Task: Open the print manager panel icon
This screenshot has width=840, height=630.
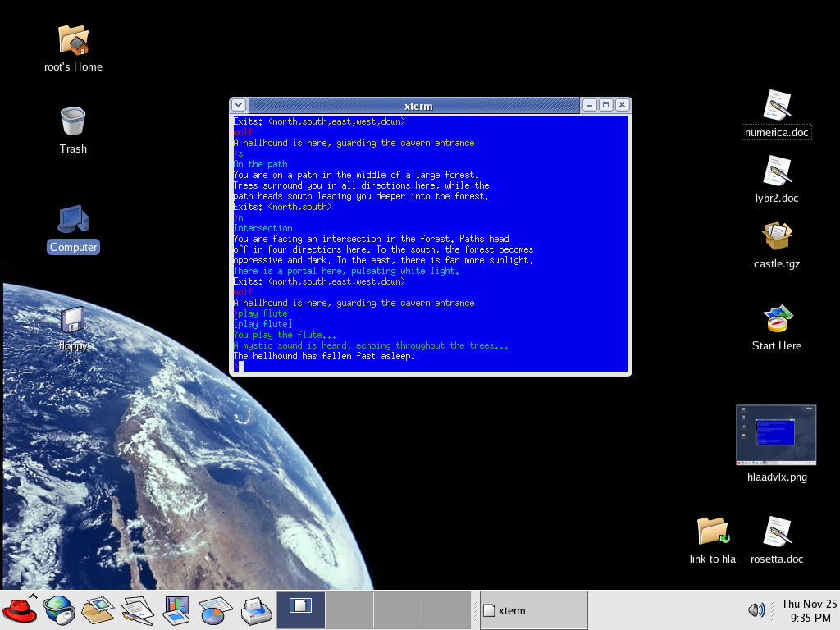Action: tap(255, 609)
